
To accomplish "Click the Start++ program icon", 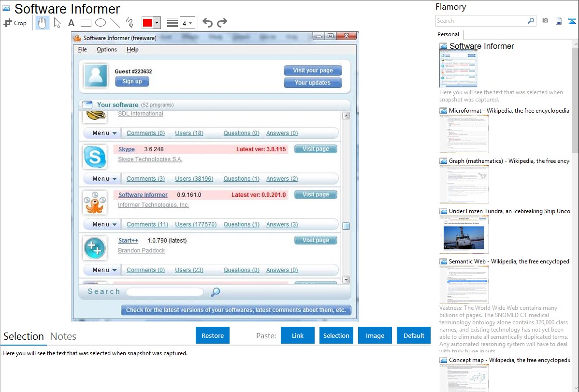I will [x=95, y=248].
